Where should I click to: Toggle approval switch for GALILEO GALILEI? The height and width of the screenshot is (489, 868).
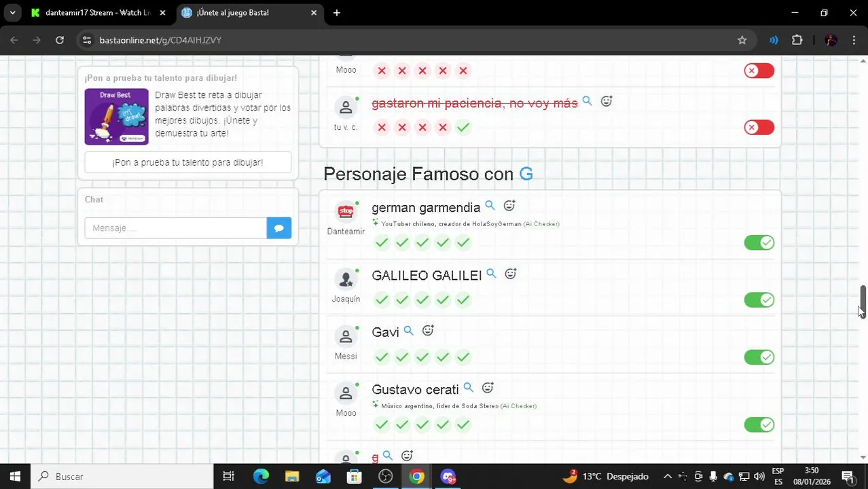(x=759, y=300)
